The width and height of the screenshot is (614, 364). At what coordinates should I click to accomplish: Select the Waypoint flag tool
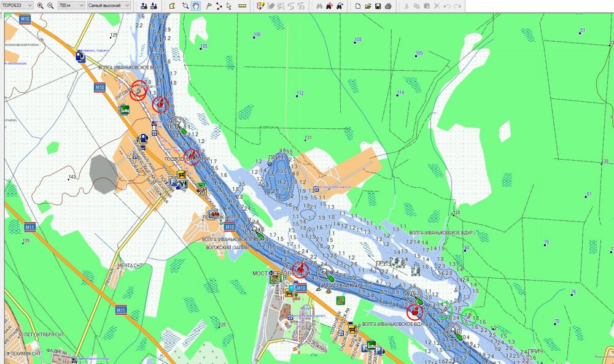(x=208, y=6)
